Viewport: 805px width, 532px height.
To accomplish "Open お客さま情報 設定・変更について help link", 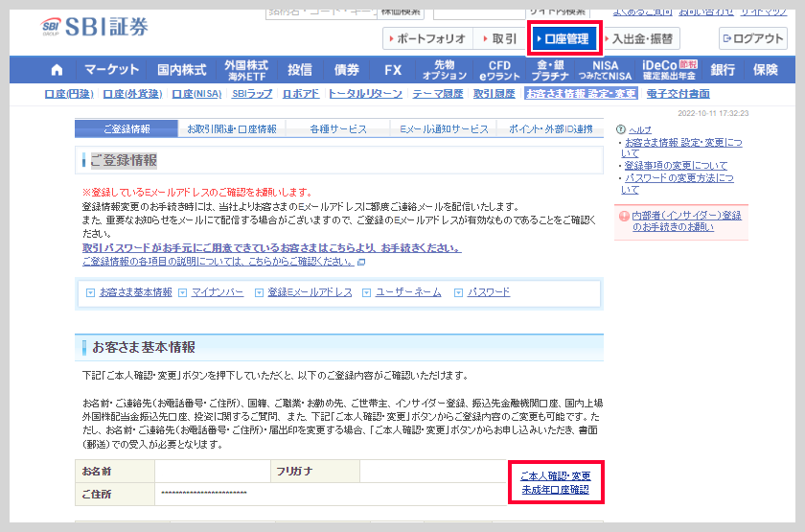I will coord(681,148).
